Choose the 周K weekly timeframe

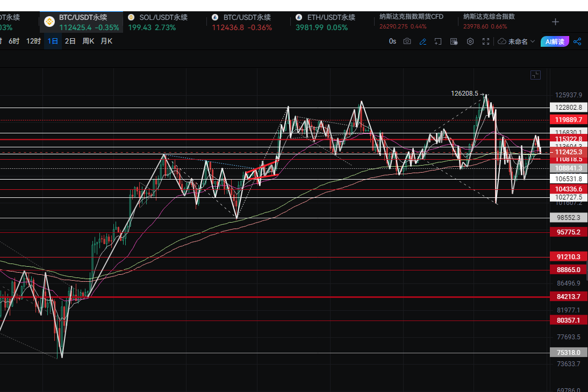pyautogui.click(x=89, y=41)
